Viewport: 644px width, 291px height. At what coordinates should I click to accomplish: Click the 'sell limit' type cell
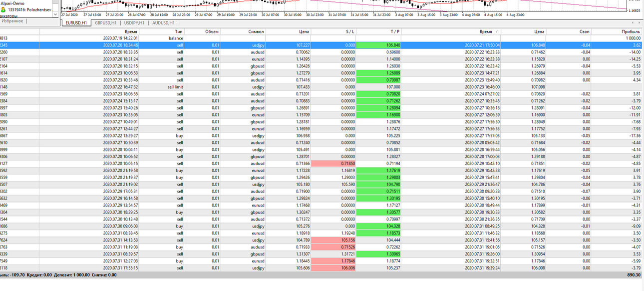tap(175, 86)
